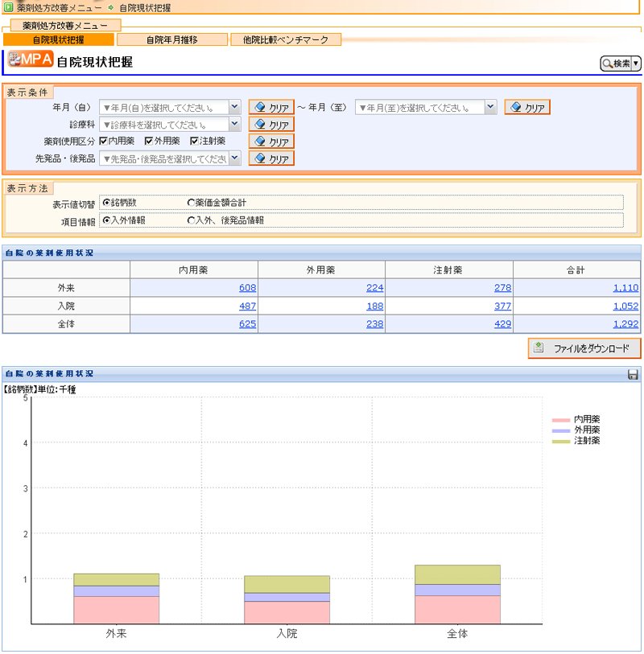The width and height of the screenshot is (644, 654).
Task: Open the 年月（至） dropdown
Action: (x=490, y=107)
